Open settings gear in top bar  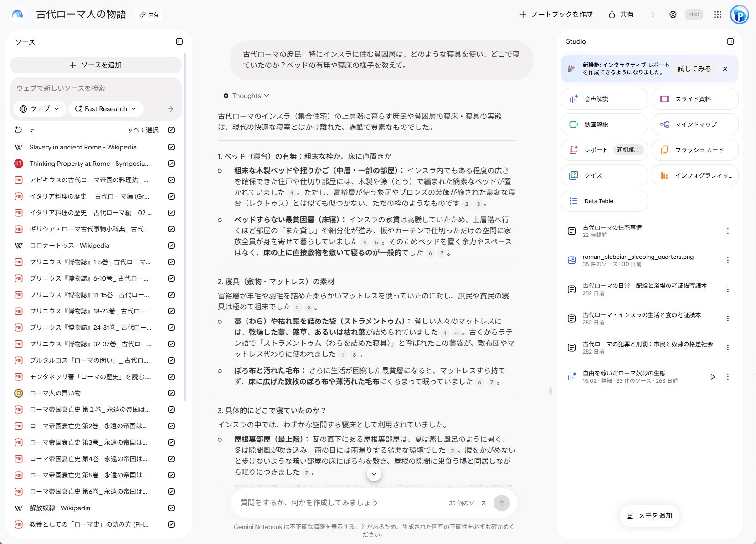[673, 15]
